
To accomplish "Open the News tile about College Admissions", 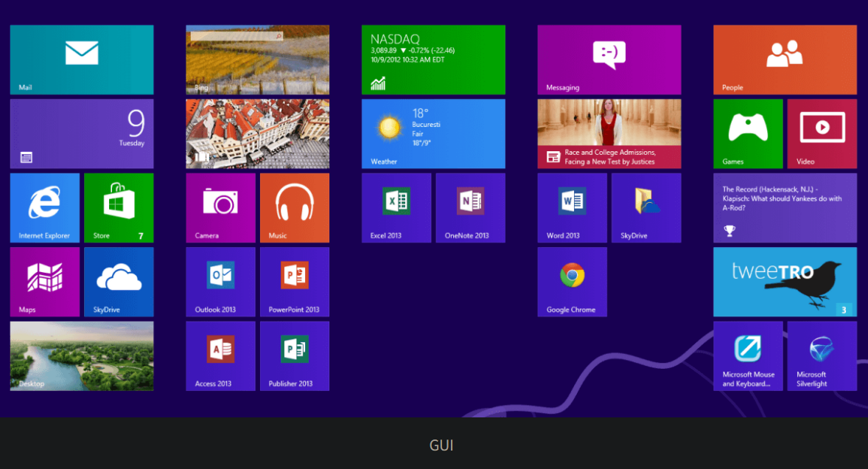I will pos(609,133).
